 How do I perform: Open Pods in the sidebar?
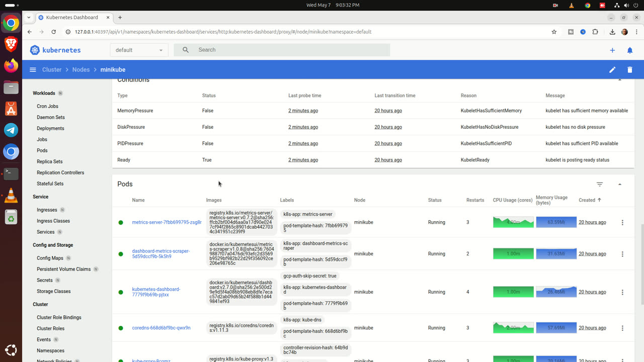pos(42,150)
